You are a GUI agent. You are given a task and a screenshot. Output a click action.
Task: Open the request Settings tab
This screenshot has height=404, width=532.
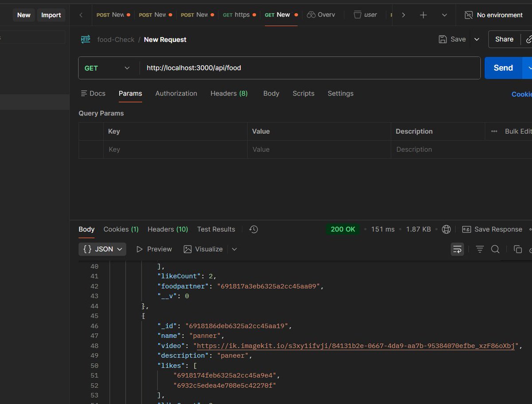coord(340,93)
